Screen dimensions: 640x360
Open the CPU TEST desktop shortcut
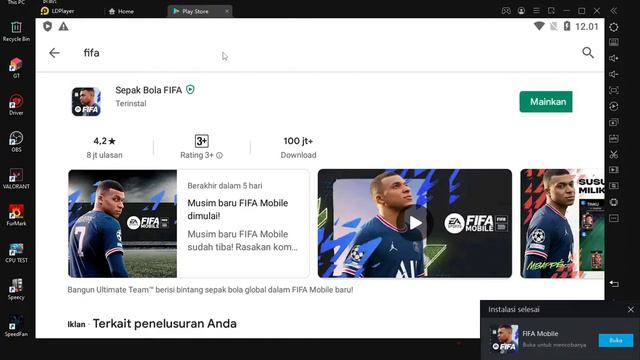pyautogui.click(x=16, y=253)
